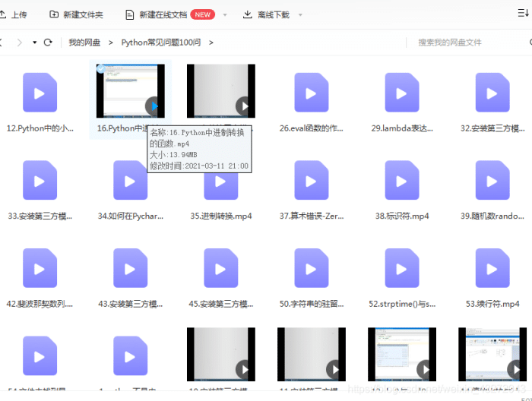Viewport: 532px width, 401px height.
Task: Click first purple video icon in bottom row
Action: coord(40,355)
